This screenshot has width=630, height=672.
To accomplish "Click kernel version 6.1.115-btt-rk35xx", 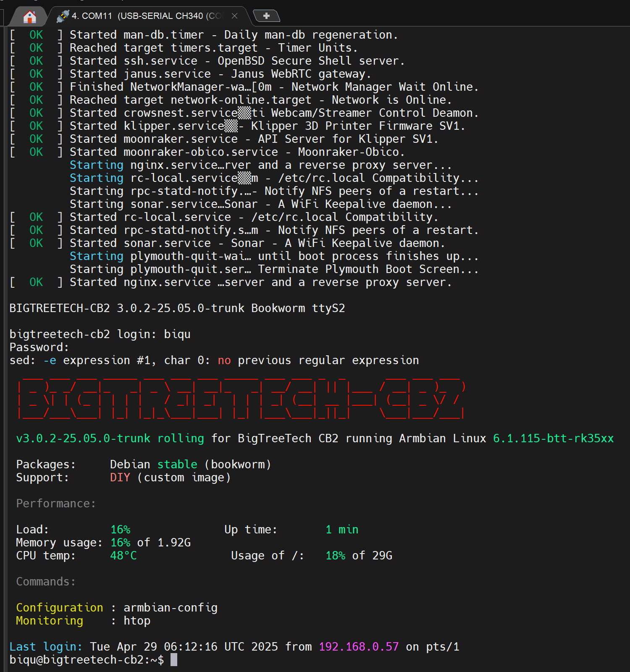I will click(x=553, y=438).
